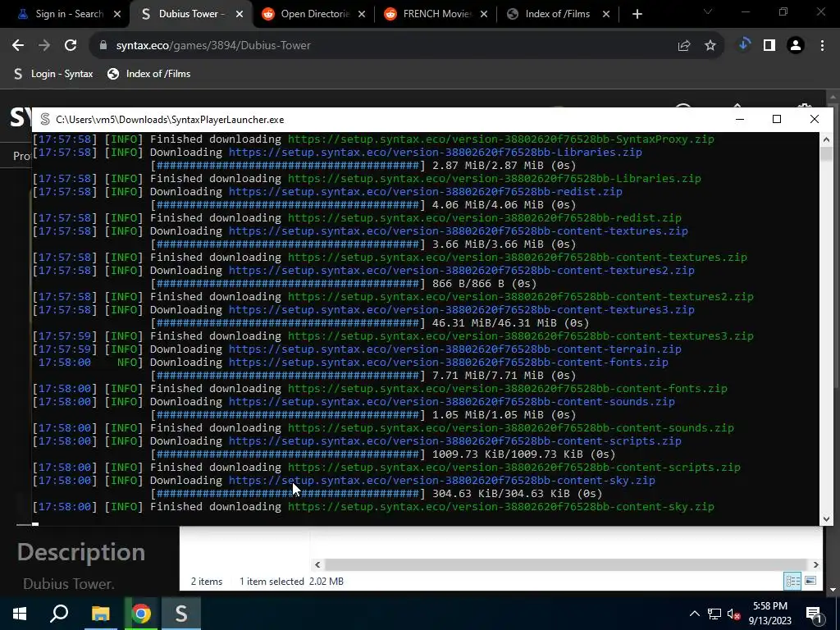
Task: Open the Open Directories Reddit tab
Action: tap(315, 14)
